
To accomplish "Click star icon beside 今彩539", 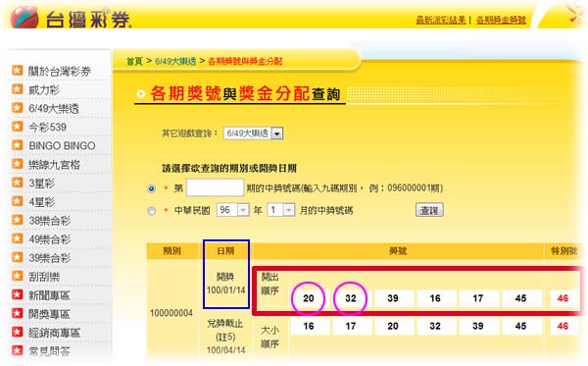I will tap(18, 127).
